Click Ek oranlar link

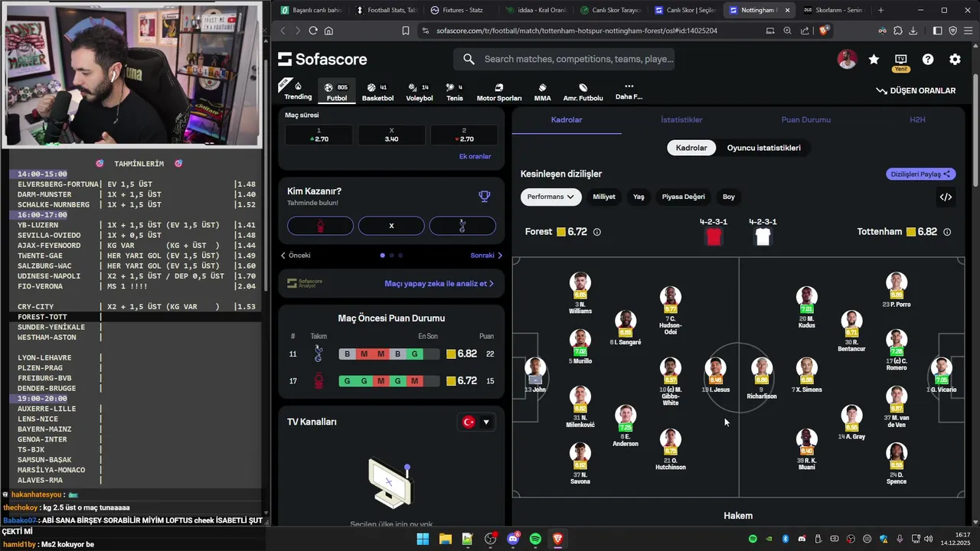pyautogui.click(x=475, y=156)
